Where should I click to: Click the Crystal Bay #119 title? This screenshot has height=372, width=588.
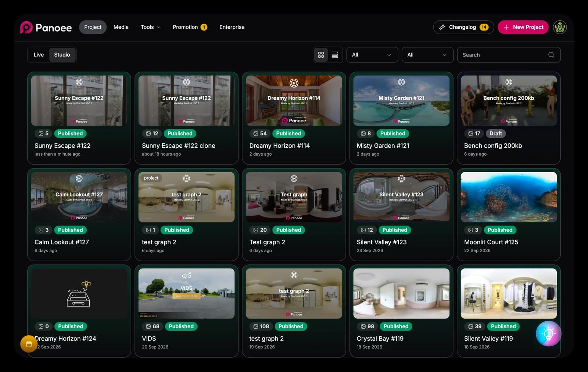[x=380, y=339]
